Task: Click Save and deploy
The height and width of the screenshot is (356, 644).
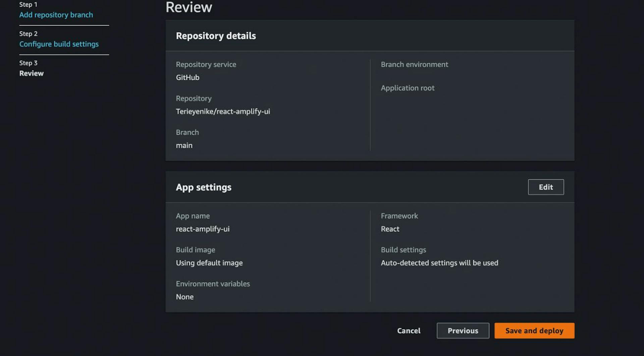Action: (534, 330)
